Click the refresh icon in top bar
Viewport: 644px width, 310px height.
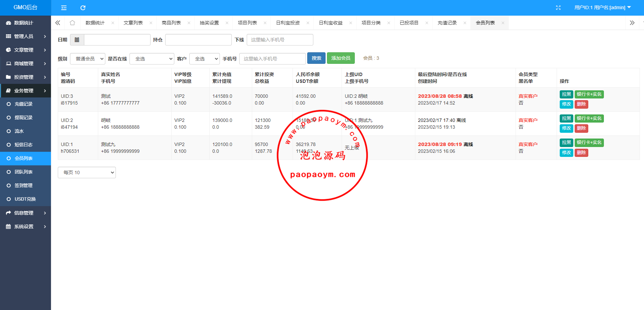(83, 7)
